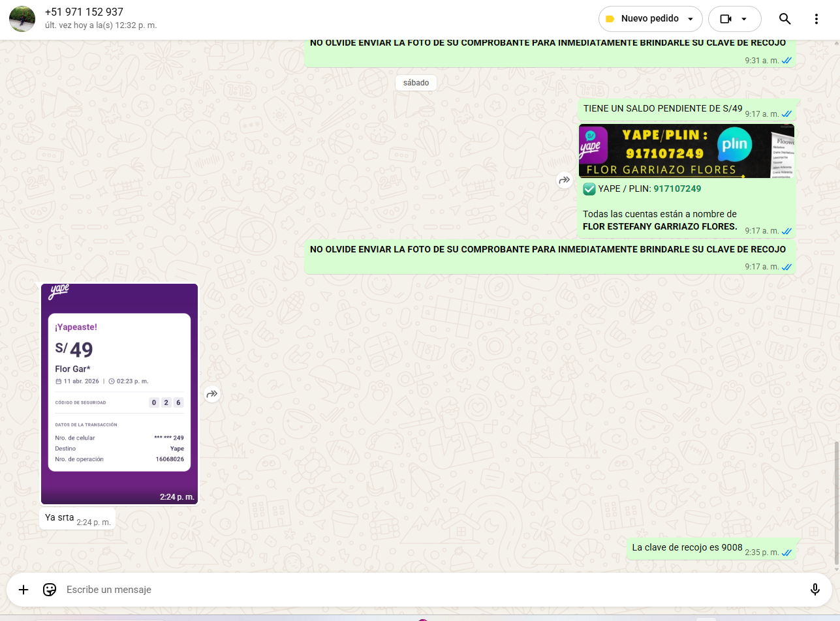Click the yellow label color tag

tap(610, 19)
